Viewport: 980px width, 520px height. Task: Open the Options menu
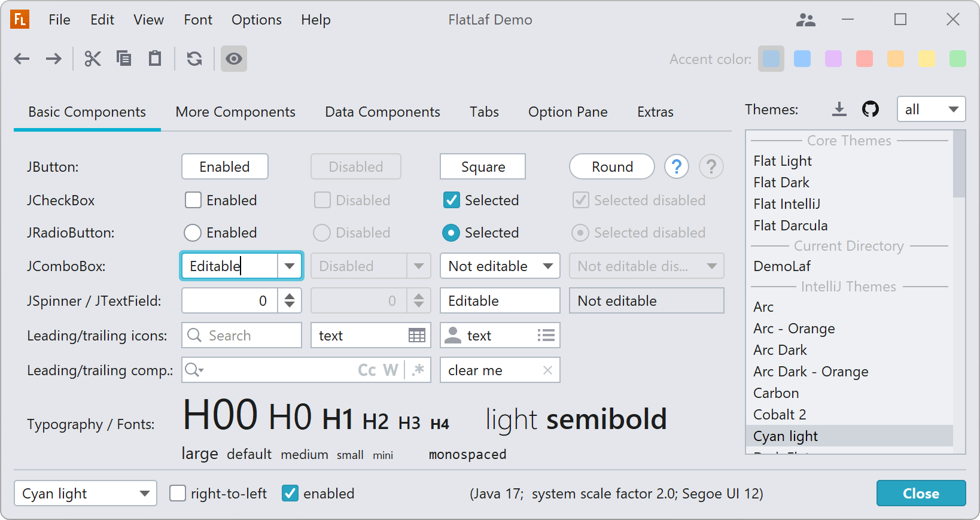click(256, 20)
